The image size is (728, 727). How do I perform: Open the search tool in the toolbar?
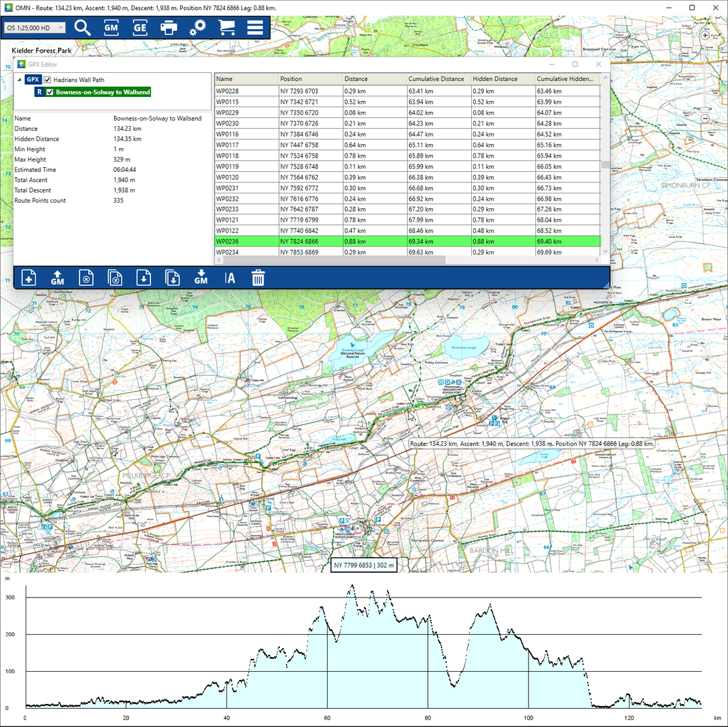(82, 28)
